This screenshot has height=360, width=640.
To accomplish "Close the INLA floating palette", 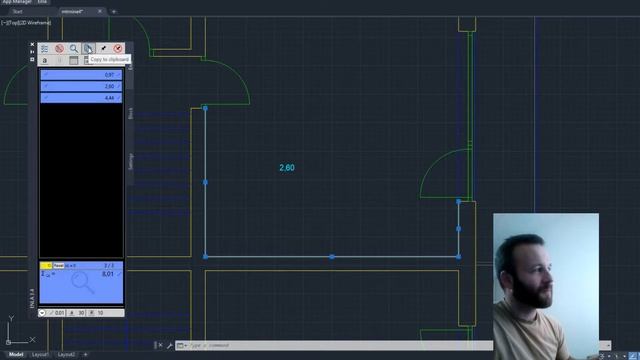I will tap(32, 44).
